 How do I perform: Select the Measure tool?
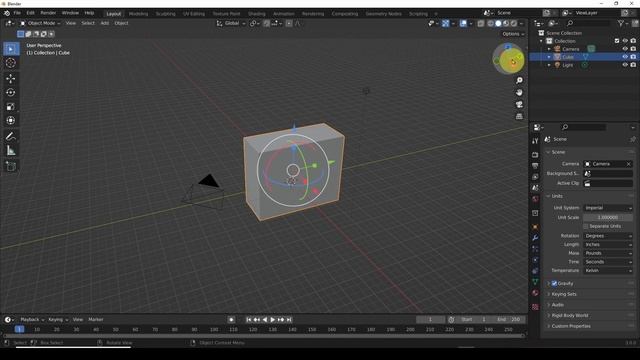point(11,151)
